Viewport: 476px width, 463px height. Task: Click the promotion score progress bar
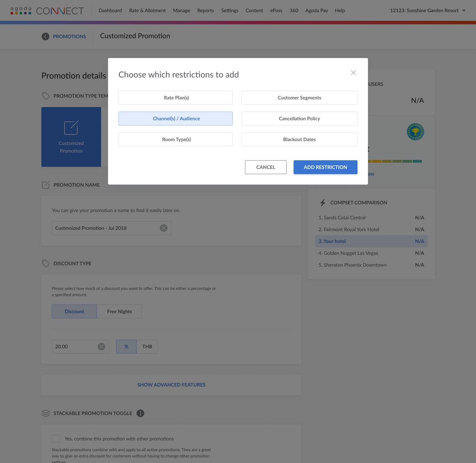point(395,161)
